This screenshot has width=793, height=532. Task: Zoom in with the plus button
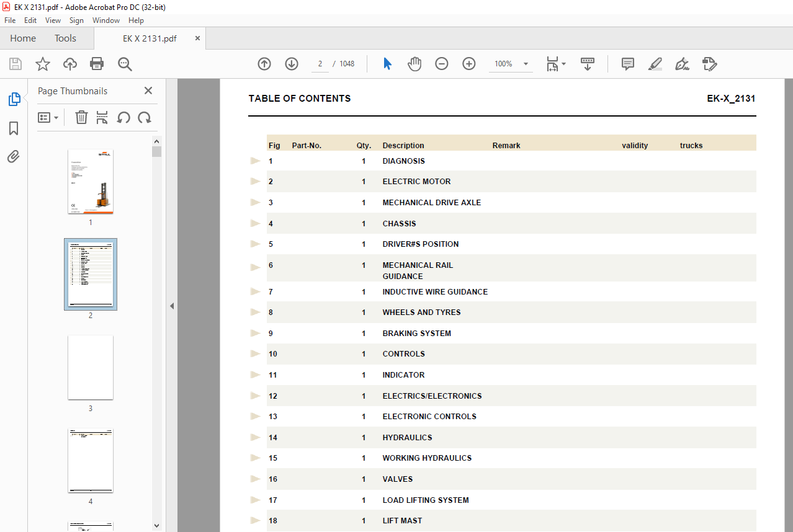[x=469, y=64]
